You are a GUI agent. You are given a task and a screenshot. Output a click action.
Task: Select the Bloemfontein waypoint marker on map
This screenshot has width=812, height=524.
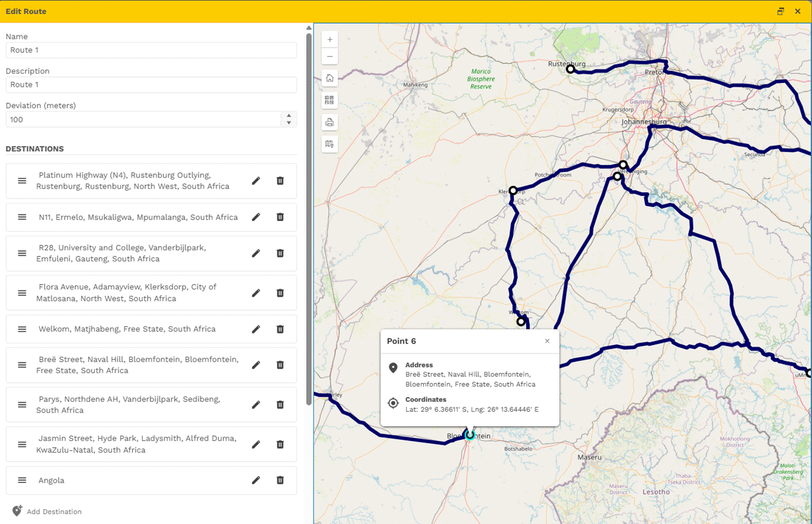click(469, 435)
